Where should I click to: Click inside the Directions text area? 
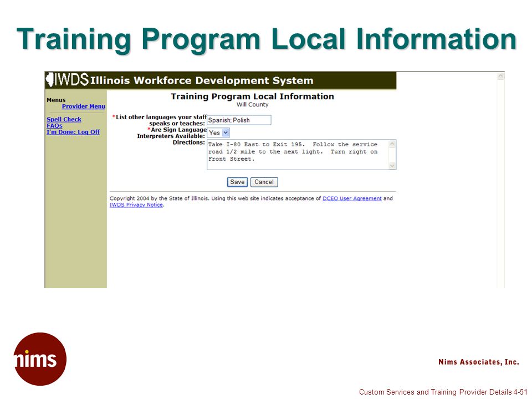tap(298, 155)
